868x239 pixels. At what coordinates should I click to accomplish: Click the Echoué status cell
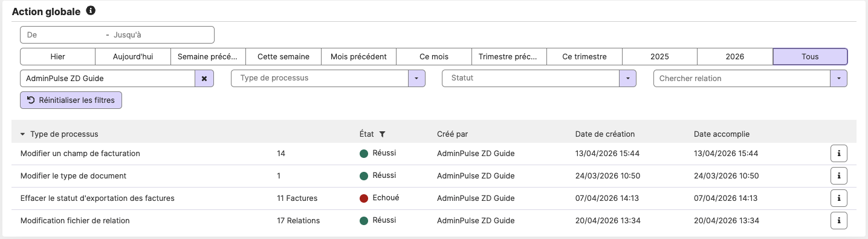coord(380,198)
